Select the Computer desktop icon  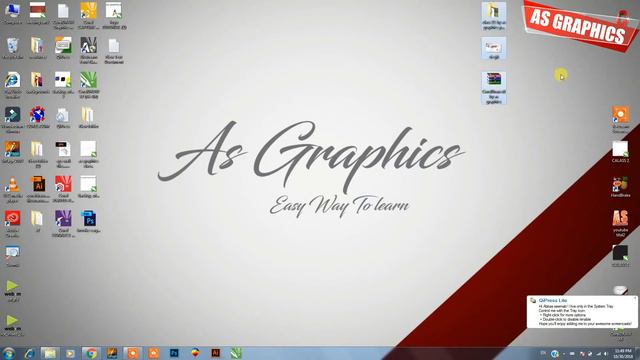12,14
